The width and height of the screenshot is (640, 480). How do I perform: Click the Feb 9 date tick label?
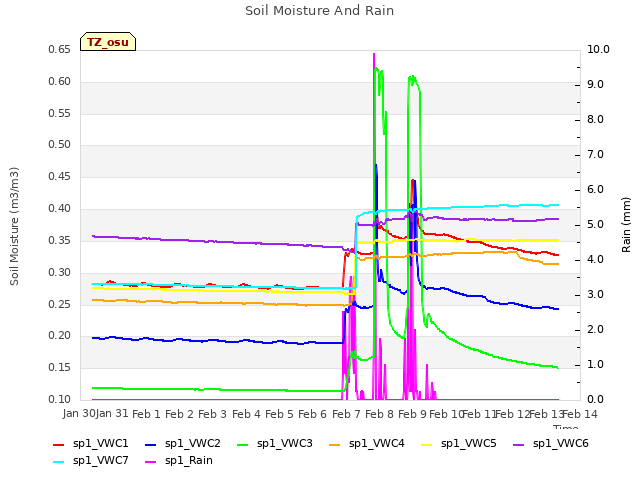412,414
